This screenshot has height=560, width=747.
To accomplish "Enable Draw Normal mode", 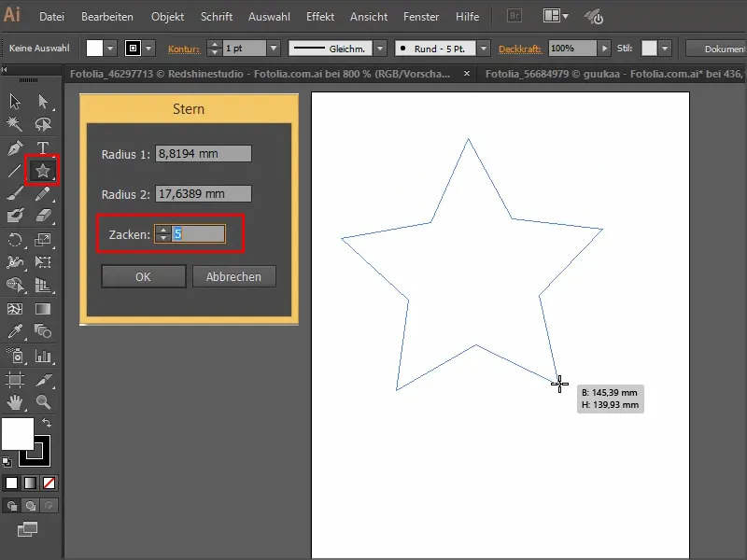I will [12, 506].
